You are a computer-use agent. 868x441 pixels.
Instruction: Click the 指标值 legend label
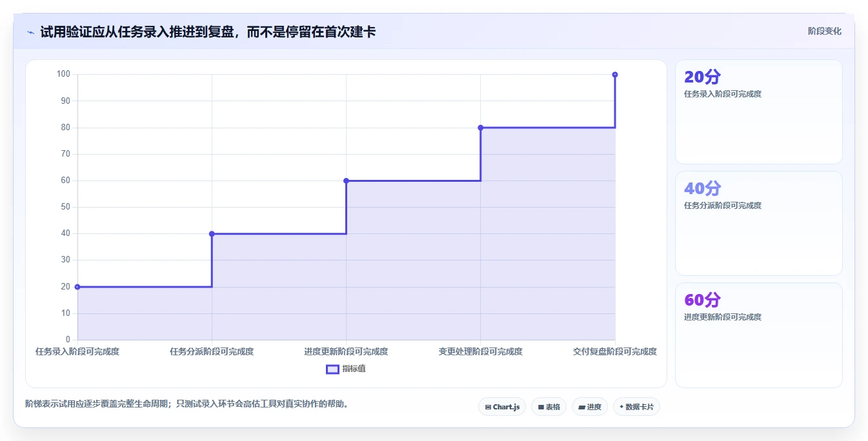coord(354,369)
